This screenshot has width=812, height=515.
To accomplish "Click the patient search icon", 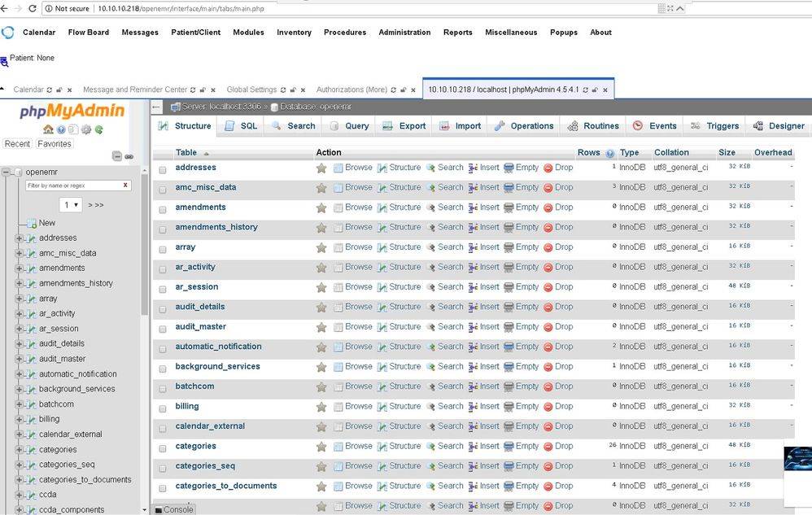I will pos(5,61).
